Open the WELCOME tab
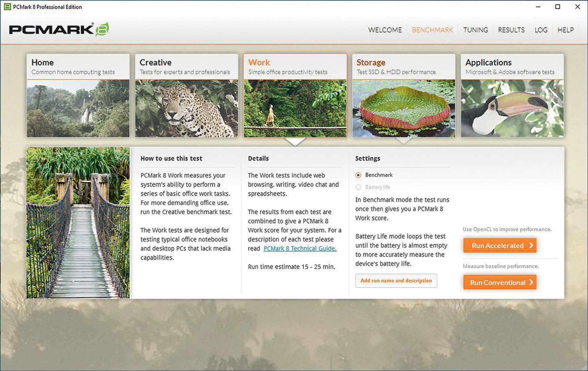The width and height of the screenshot is (588, 371). point(385,30)
